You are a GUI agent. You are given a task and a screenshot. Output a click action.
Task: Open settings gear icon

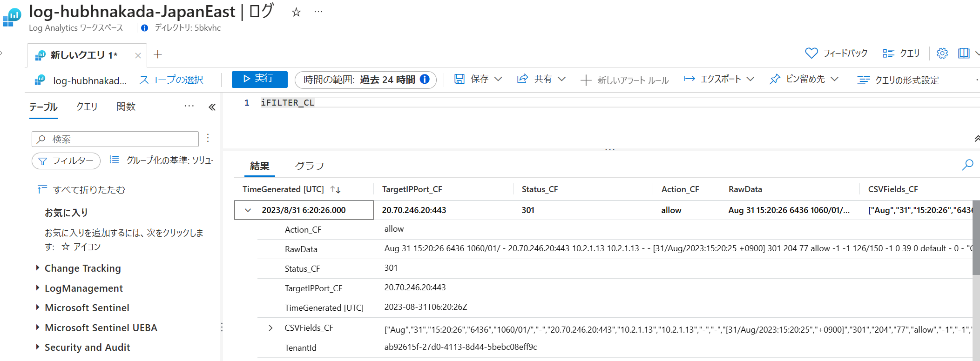point(942,53)
